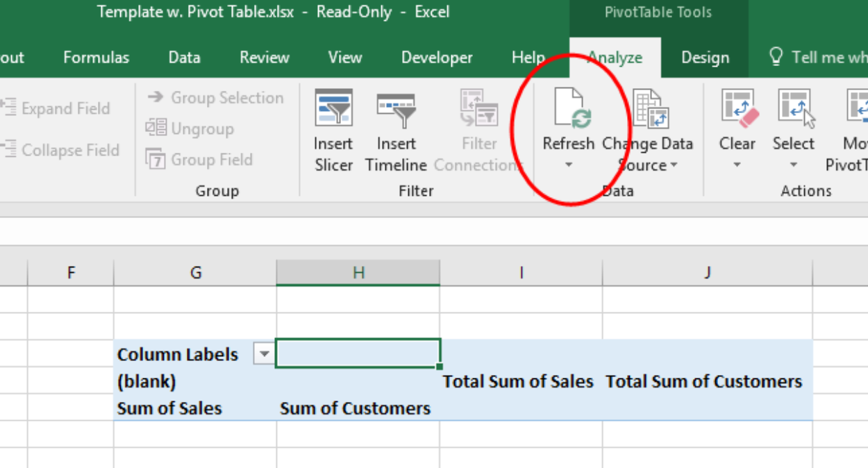Click the Total Sum of Sales cell
This screenshot has width=868, height=468.
[518, 381]
